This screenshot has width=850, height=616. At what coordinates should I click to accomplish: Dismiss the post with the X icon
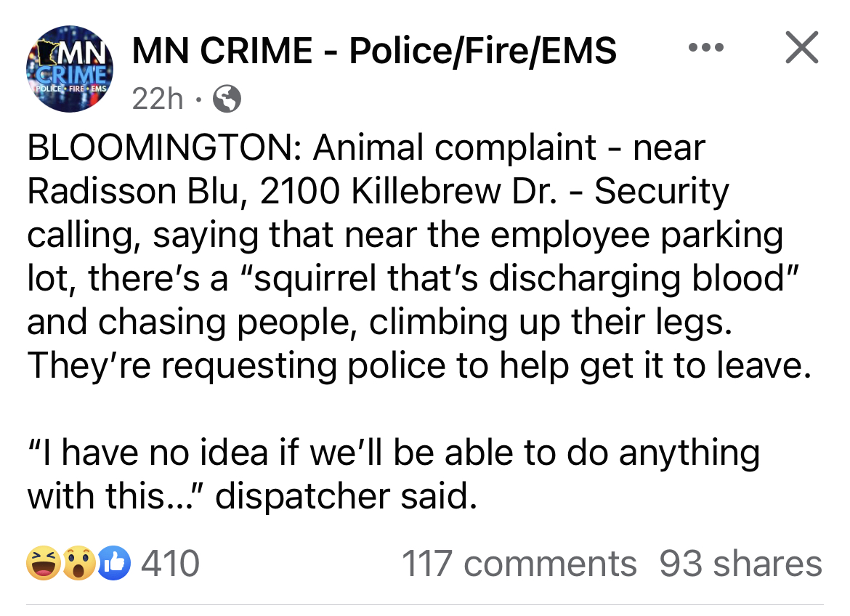[x=802, y=48]
